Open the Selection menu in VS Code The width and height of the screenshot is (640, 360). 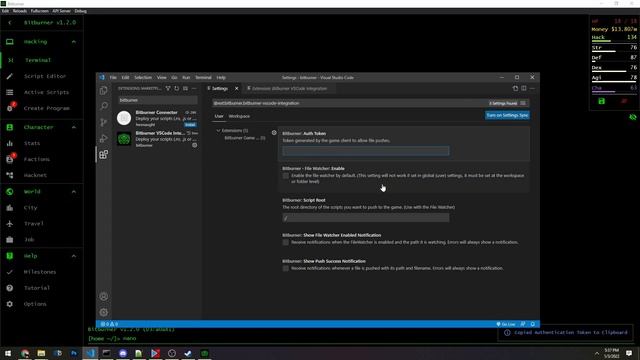click(x=143, y=78)
